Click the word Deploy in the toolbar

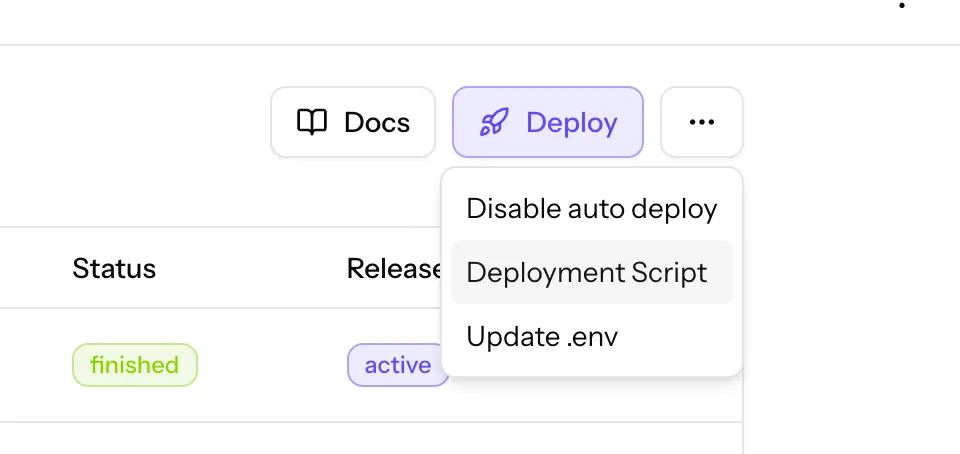[x=571, y=123]
